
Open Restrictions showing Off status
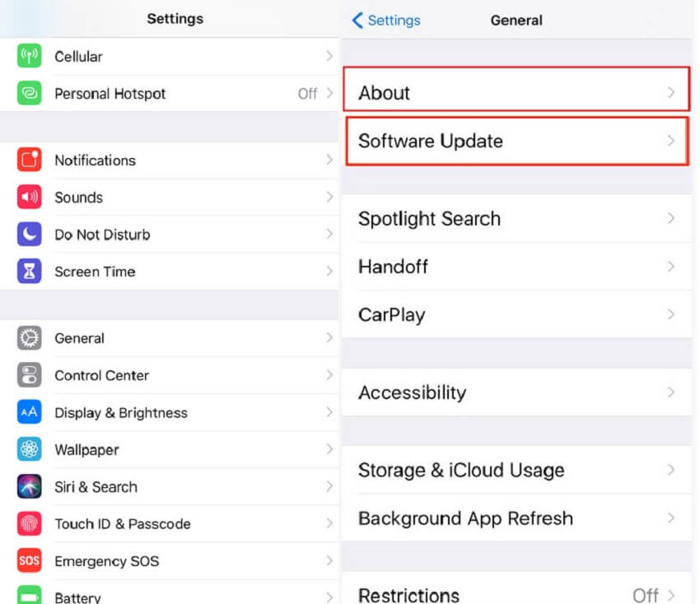[516, 593]
